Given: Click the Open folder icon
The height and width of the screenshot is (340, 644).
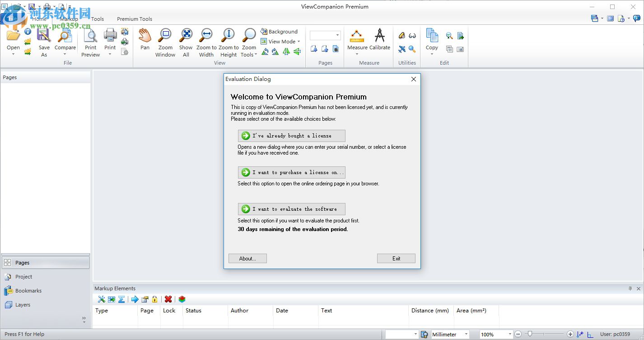Looking at the screenshot, I should pos(13,35).
